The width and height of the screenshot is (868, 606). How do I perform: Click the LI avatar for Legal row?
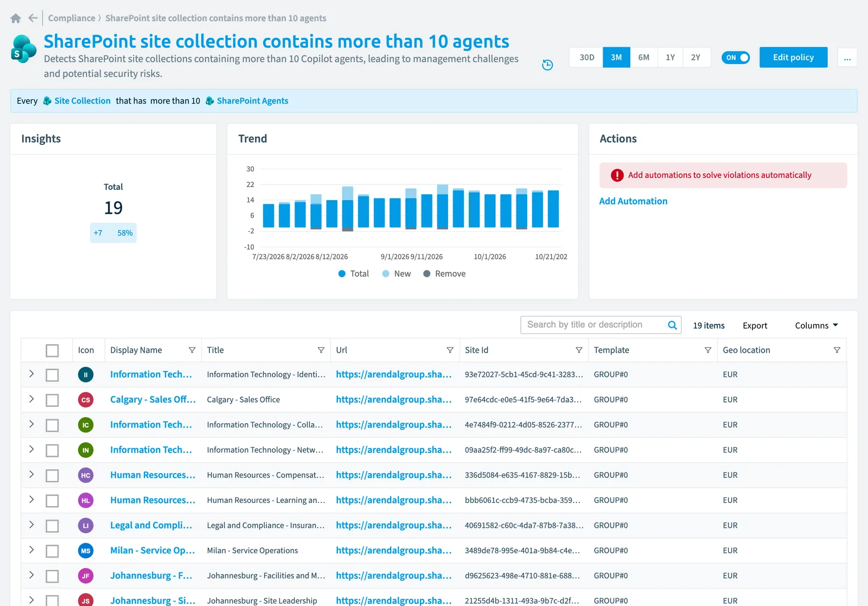tap(86, 526)
